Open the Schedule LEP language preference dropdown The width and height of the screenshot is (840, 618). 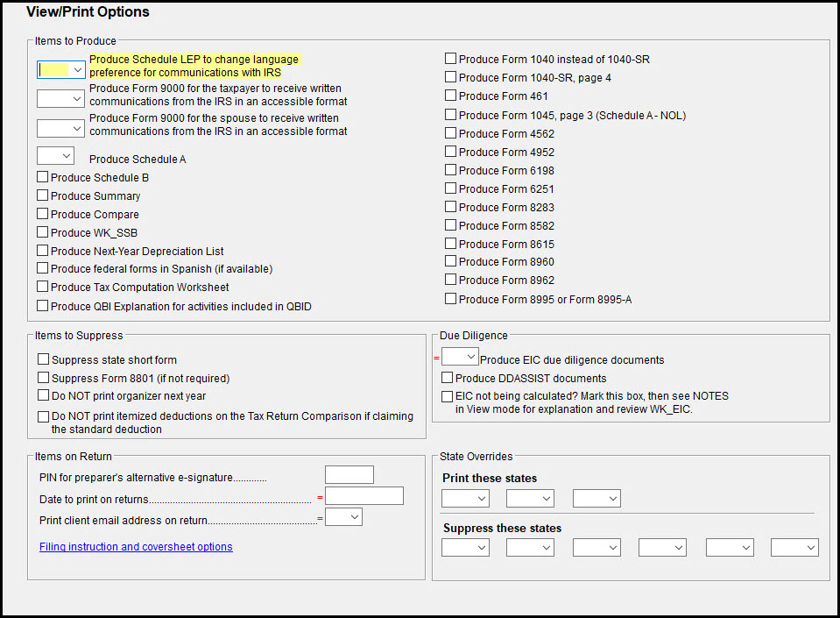click(60, 69)
